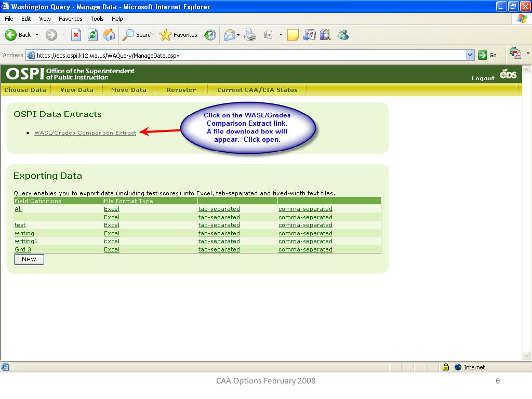This screenshot has width=532, height=399.
Task: Click the PDF convert icon by Go
Action: coord(515,53)
